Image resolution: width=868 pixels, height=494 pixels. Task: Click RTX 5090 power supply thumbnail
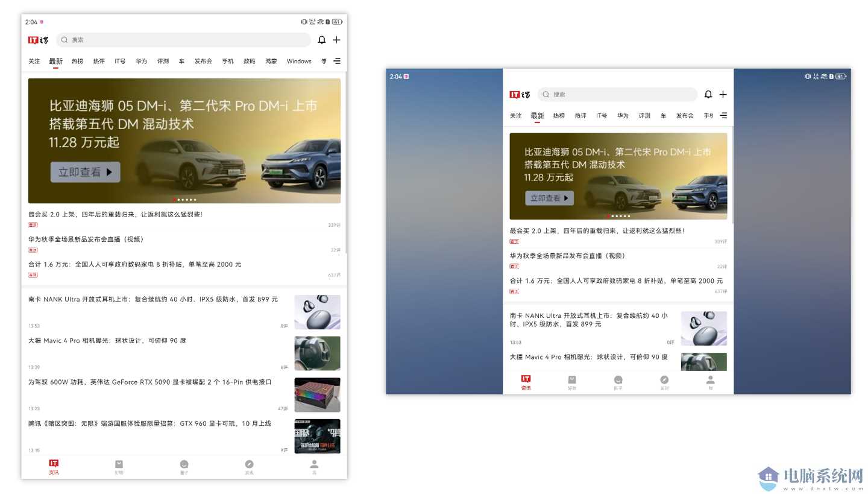click(317, 394)
